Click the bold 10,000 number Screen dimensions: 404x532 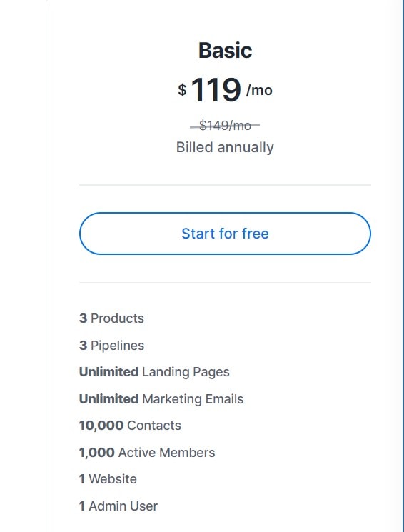tap(101, 426)
